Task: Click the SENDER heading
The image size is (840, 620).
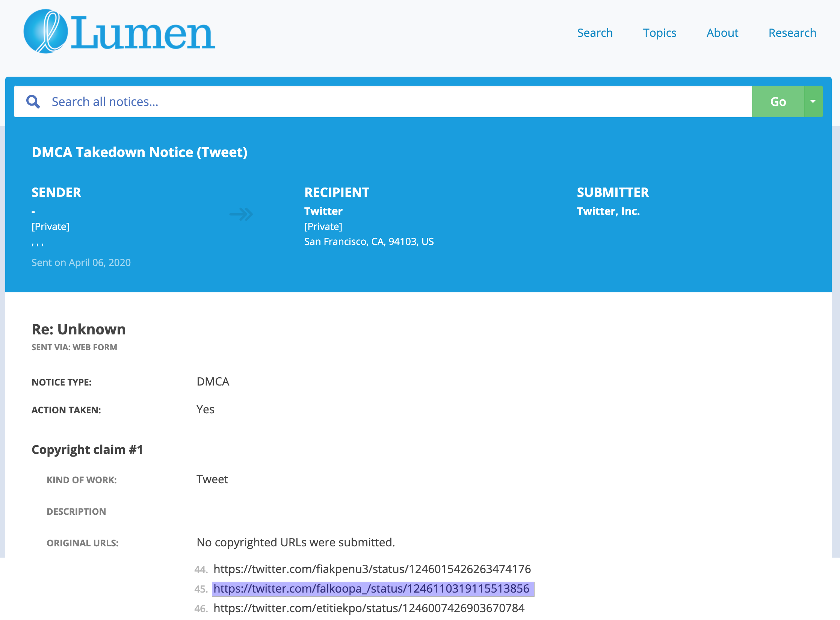Action: [56, 192]
